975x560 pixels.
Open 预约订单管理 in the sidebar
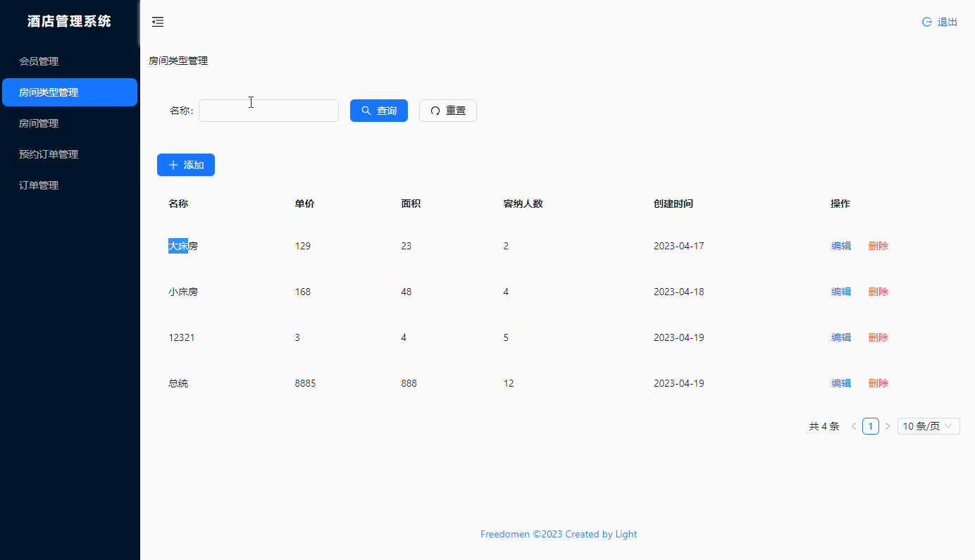(70, 154)
